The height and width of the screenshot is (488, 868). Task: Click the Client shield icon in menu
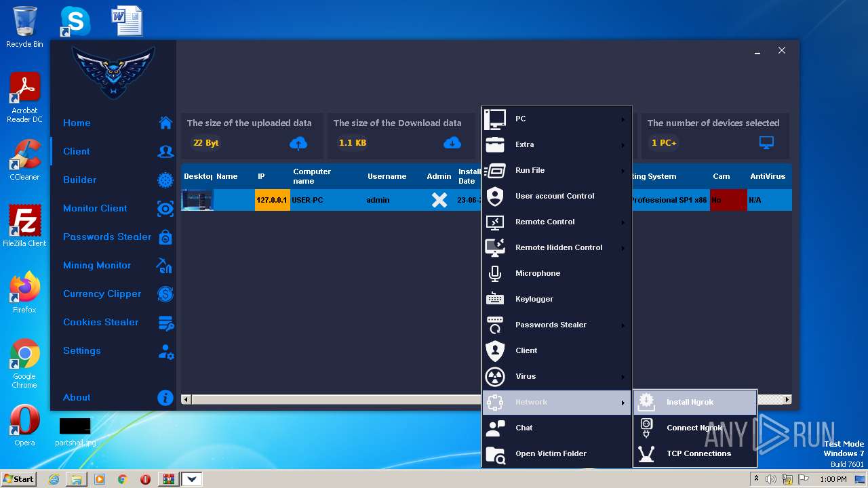click(495, 350)
